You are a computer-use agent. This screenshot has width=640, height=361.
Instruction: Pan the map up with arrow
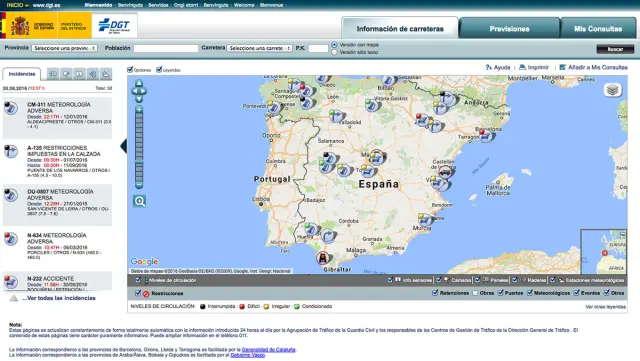[x=139, y=83]
